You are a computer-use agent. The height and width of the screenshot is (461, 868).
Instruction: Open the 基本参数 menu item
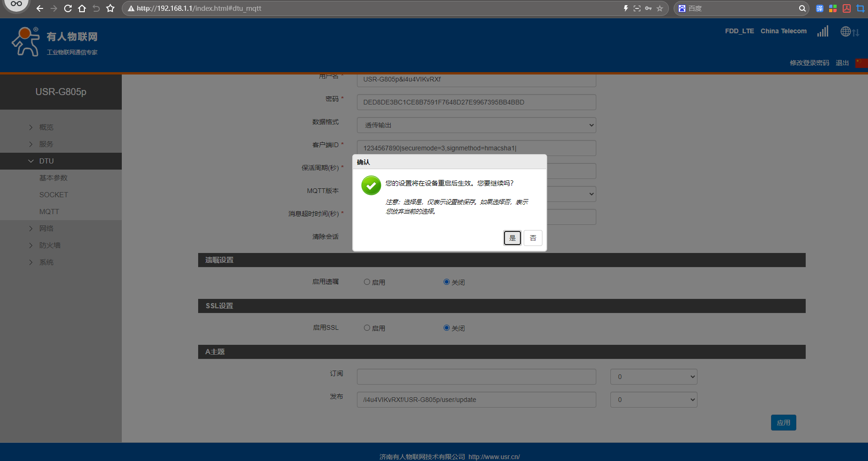point(53,178)
